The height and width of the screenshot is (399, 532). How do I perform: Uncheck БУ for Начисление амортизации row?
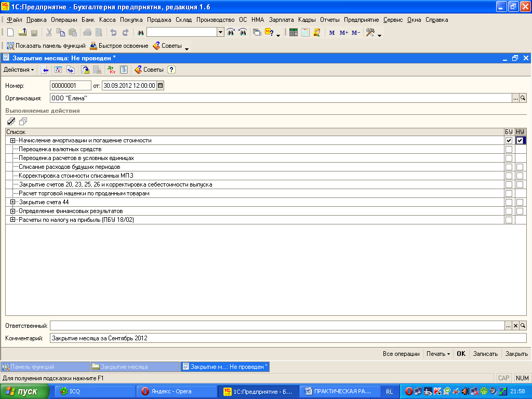point(509,140)
